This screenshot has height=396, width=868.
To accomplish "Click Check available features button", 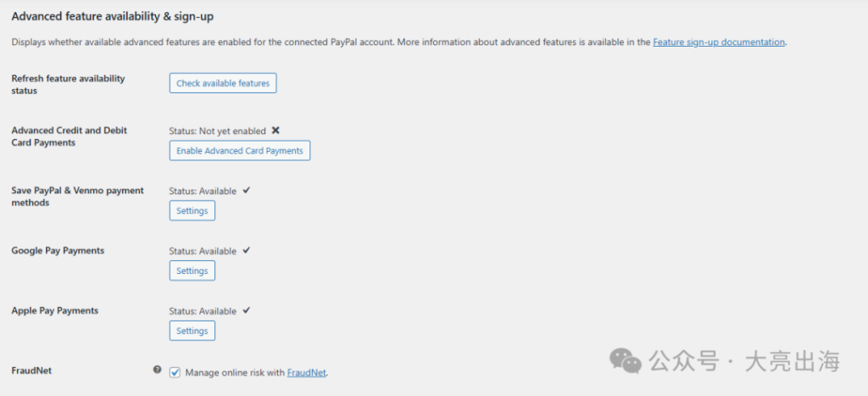I will [x=223, y=83].
